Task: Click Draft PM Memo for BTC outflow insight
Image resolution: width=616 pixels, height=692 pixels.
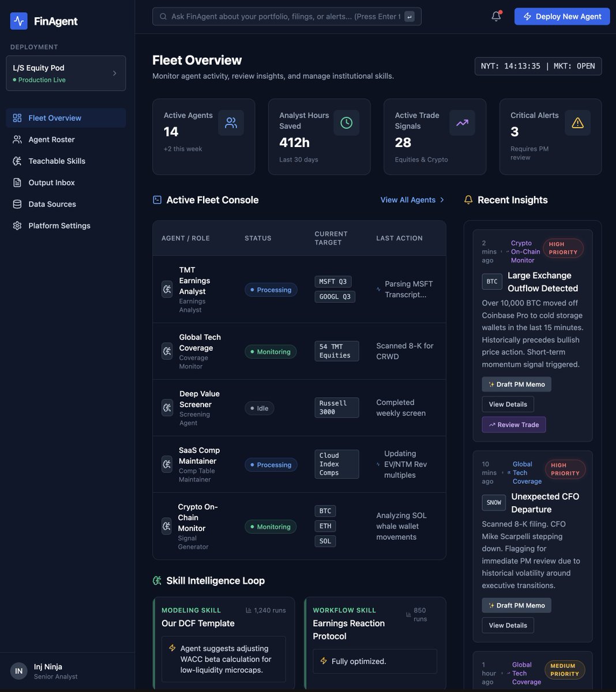Action: pos(516,384)
